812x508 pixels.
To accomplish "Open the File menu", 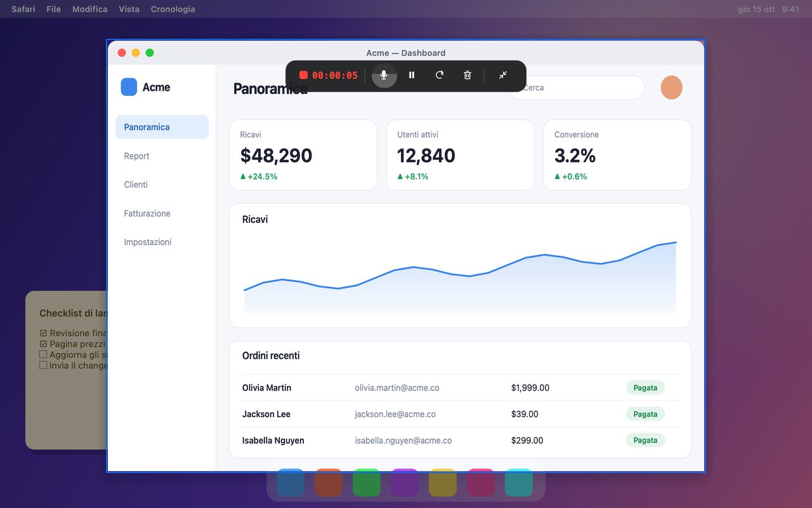I will pyautogui.click(x=54, y=9).
